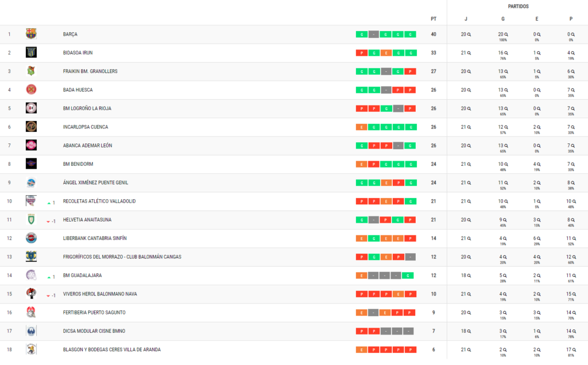This screenshot has height=365, width=588.
Task: Click the Abanca Ademar León logo
Action: click(31, 145)
